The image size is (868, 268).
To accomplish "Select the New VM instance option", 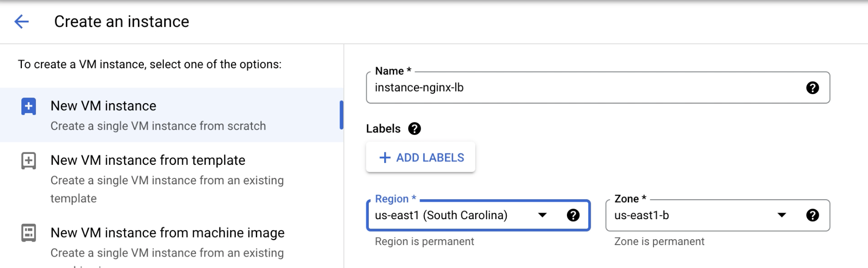I will pyautogui.click(x=104, y=106).
